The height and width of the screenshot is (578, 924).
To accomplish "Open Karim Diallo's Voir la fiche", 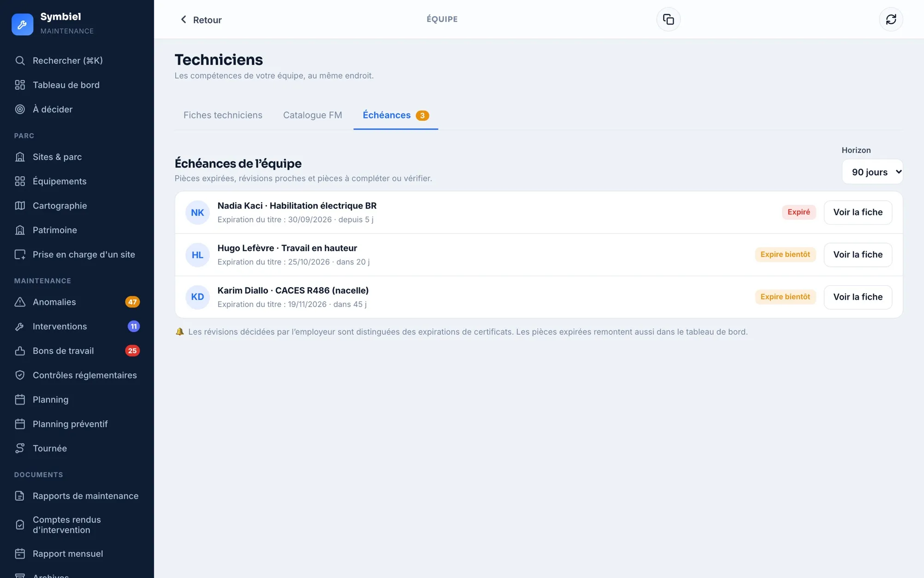I will coord(858,297).
